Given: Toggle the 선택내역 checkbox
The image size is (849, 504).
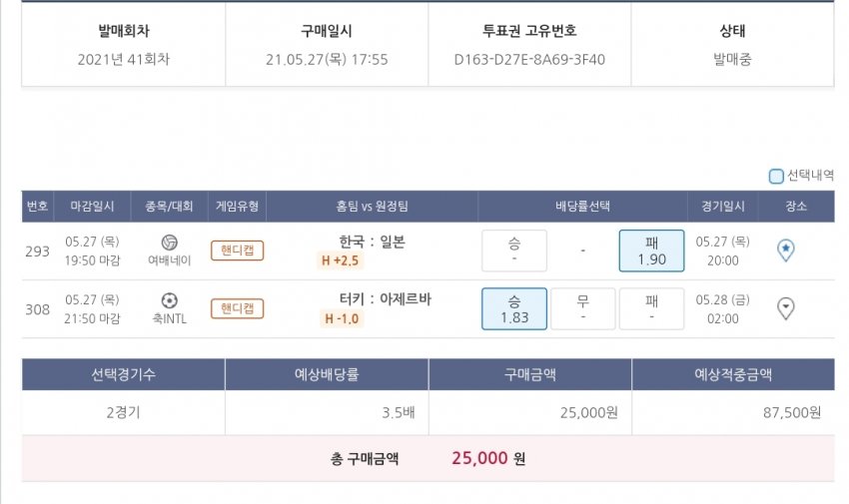Looking at the screenshot, I should (776, 177).
